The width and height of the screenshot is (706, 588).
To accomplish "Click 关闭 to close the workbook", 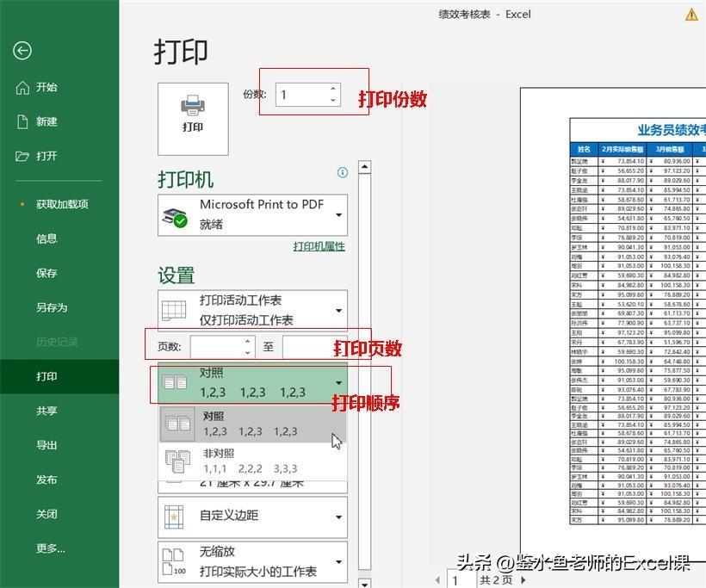I will click(x=46, y=514).
